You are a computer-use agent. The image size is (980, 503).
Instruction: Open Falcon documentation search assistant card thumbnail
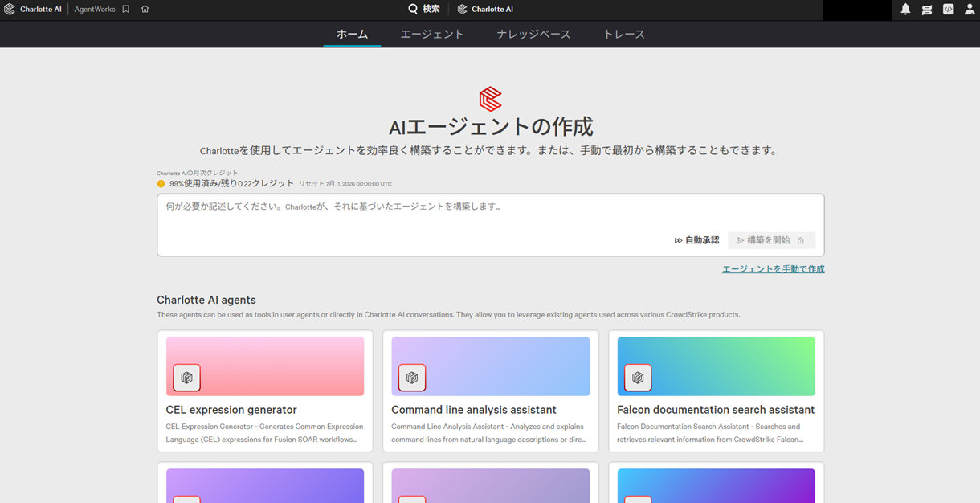pos(717,366)
